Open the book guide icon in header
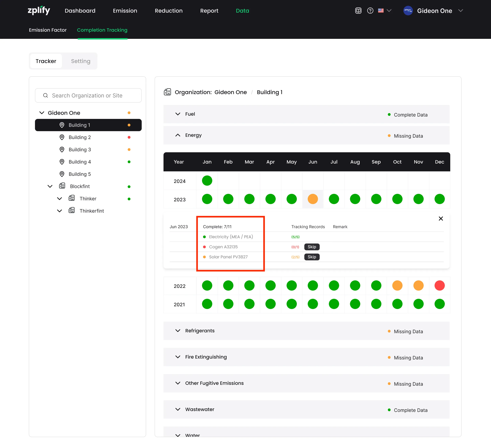491x448 pixels. click(358, 10)
